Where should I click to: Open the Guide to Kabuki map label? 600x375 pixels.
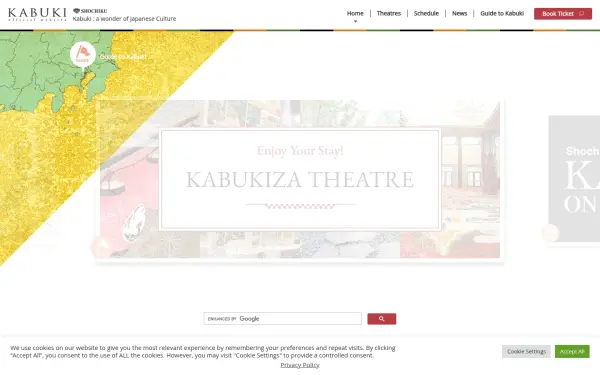click(123, 57)
